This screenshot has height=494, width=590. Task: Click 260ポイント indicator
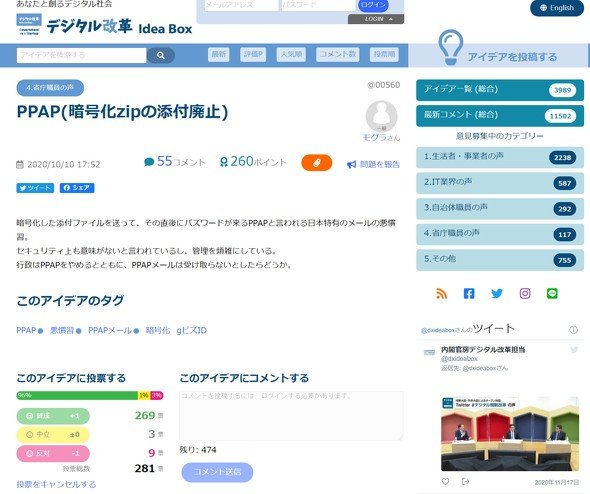[x=252, y=162]
